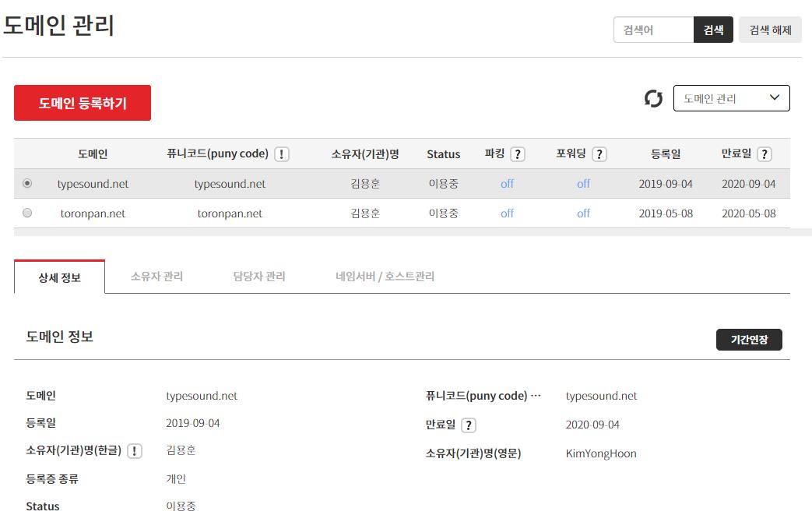812x529 pixels.
Task: Open the 포워딩 help question icon
Action: (x=599, y=154)
